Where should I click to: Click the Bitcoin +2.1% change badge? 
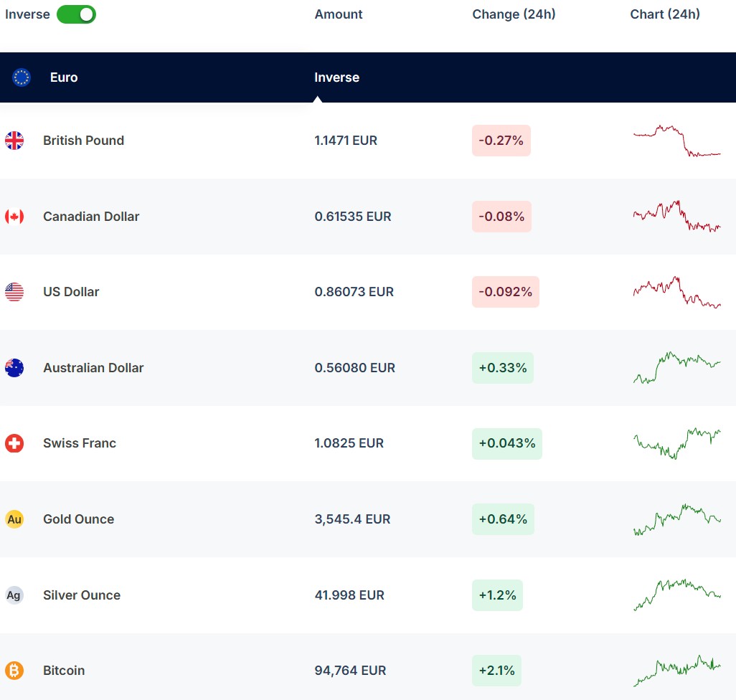(496, 671)
